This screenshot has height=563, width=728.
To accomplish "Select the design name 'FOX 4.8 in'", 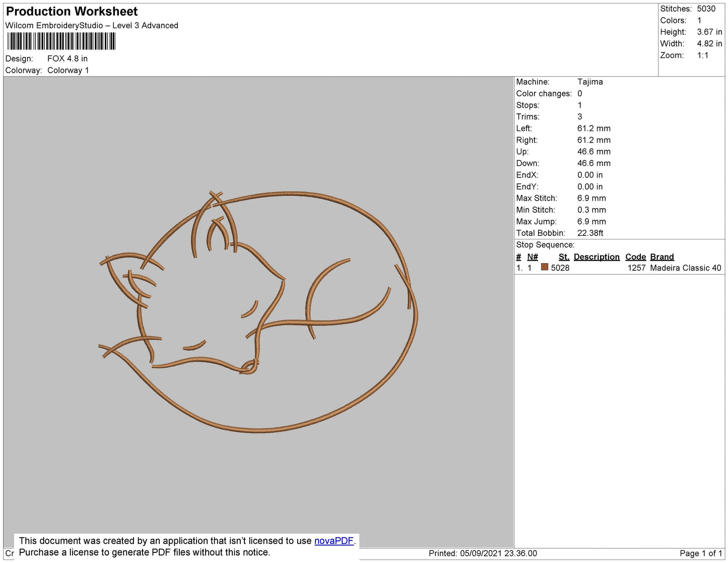I will coord(68,59).
